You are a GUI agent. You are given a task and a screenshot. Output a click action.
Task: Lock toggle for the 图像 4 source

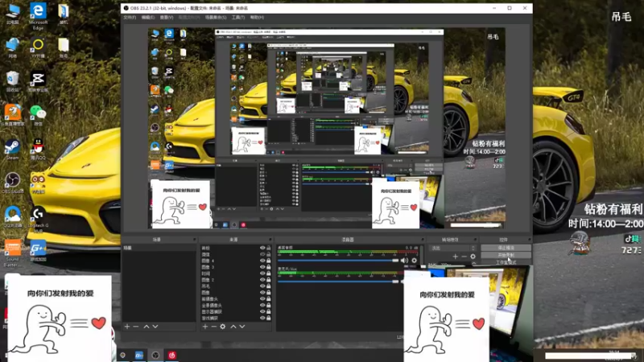coord(269,261)
